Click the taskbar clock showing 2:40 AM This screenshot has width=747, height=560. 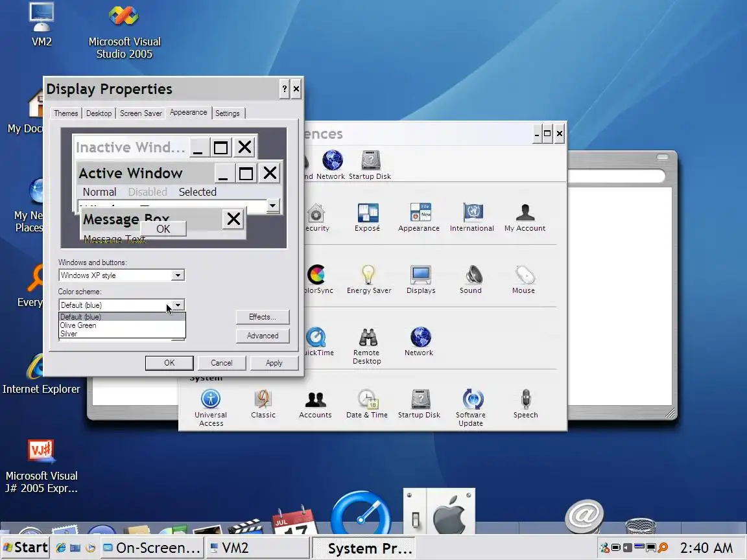(706, 548)
